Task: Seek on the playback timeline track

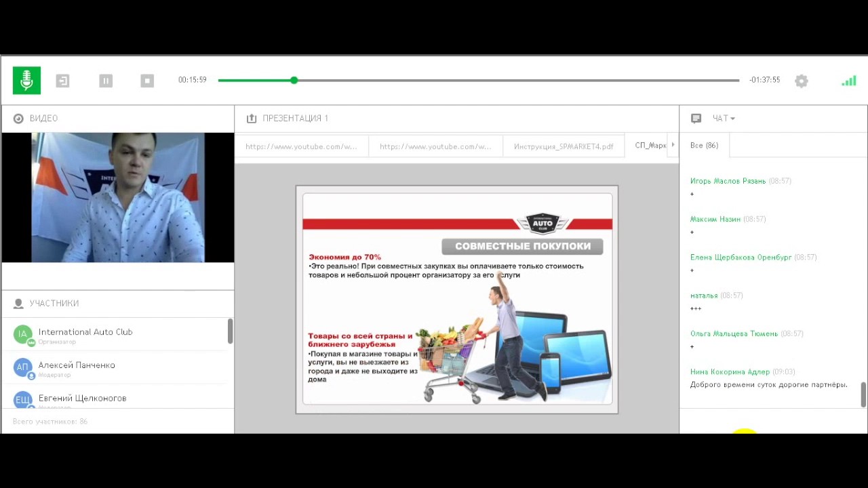Action: pos(479,80)
